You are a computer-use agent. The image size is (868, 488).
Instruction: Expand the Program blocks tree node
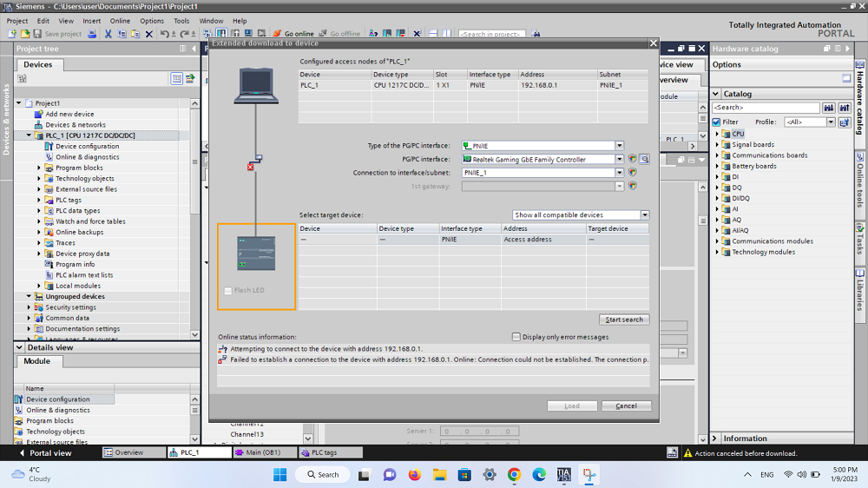tap(39, 168)
